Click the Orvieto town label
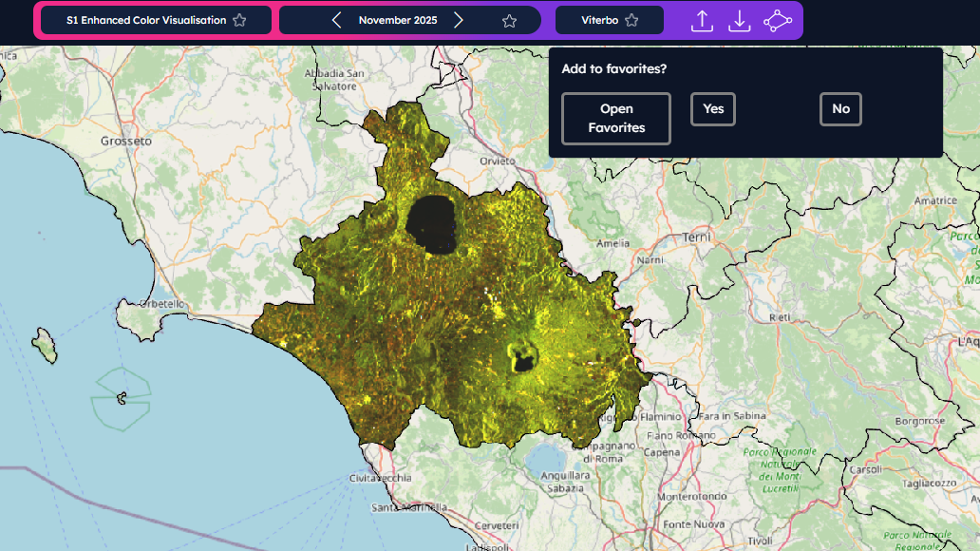Image resolution: width=980 pixels, height=551 pixels. tap(498, 161)
